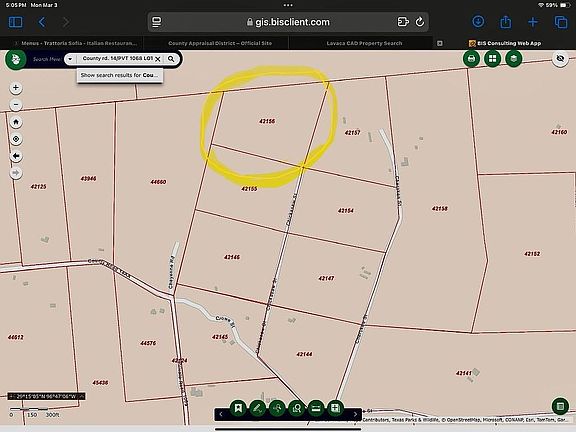Locate my position on the map
Screen dimensions: 576x432
[16, 139]
